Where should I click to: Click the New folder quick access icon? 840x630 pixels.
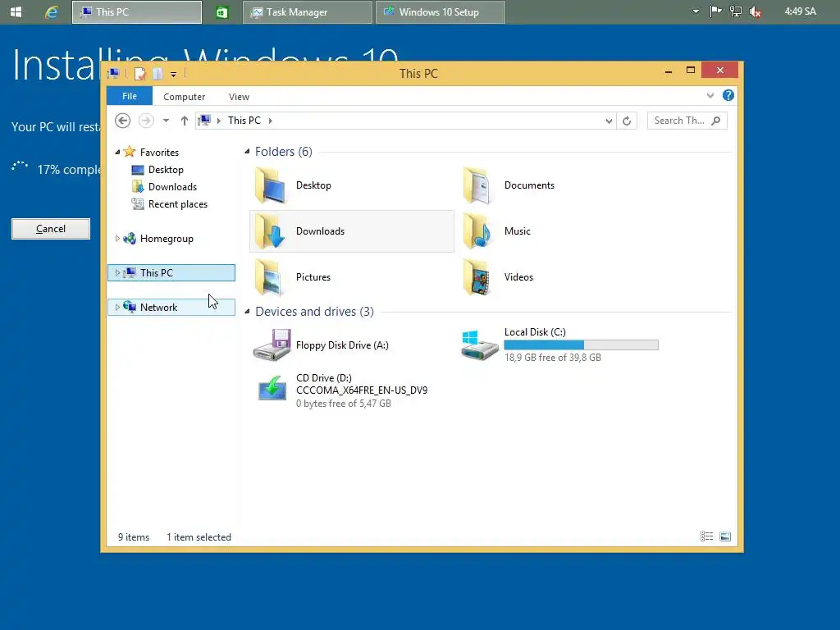pyautogui.click(x=157, y=73)
